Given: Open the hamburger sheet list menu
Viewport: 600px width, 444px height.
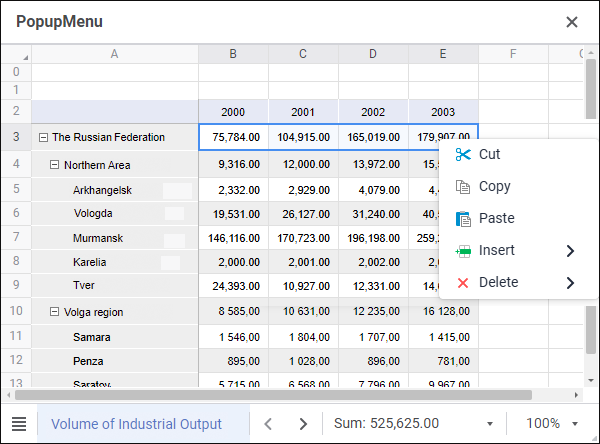Looking at the screenshot, I should (19, 424).
